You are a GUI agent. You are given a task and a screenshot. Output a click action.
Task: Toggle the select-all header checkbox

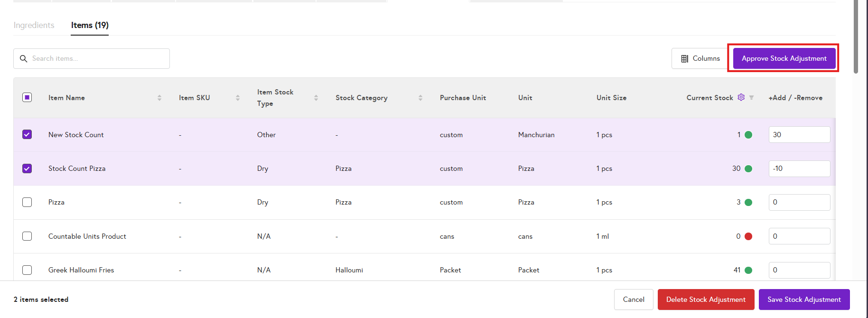(27, 97)
